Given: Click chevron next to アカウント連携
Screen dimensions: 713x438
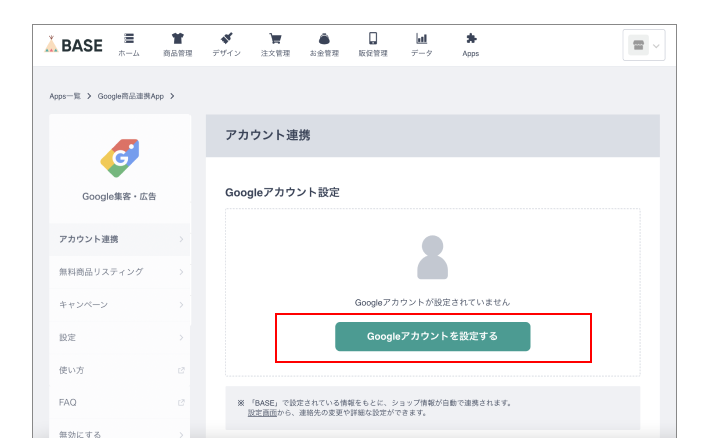Looking at the screenshot, I should click(x=181, y=239).
